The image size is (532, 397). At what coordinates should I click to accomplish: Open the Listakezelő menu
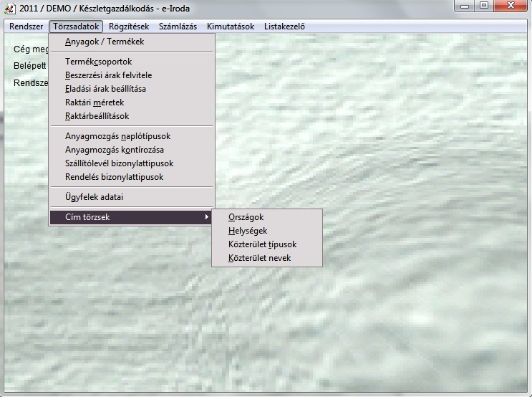[x=284, y=27]
